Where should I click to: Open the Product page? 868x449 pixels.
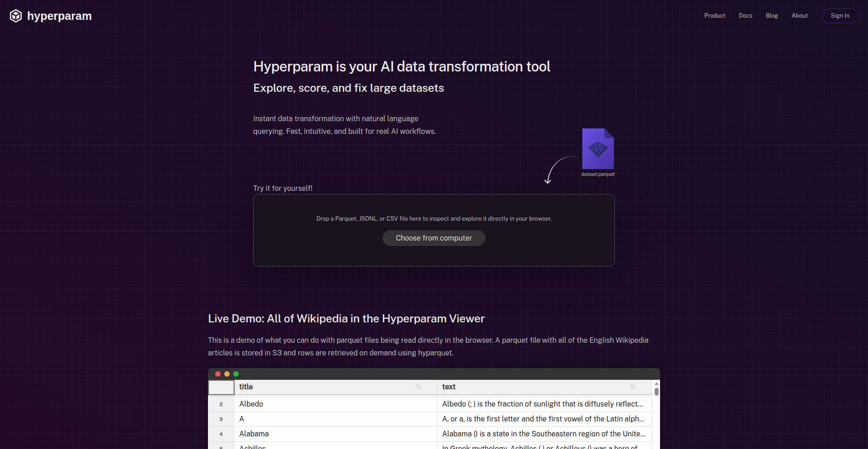tap(714, 15)
